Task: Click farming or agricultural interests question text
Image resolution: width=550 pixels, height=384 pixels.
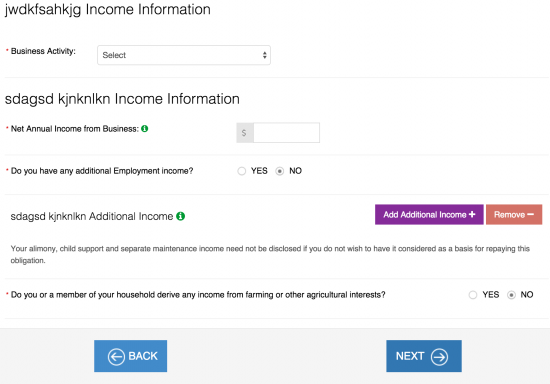Action: point(198,295)
